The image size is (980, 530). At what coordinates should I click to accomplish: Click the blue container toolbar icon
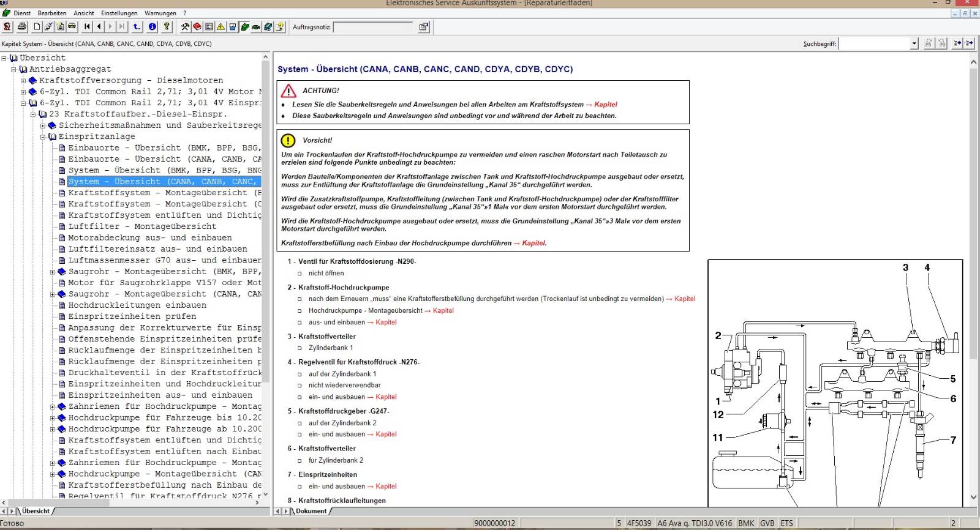[232, 27]
